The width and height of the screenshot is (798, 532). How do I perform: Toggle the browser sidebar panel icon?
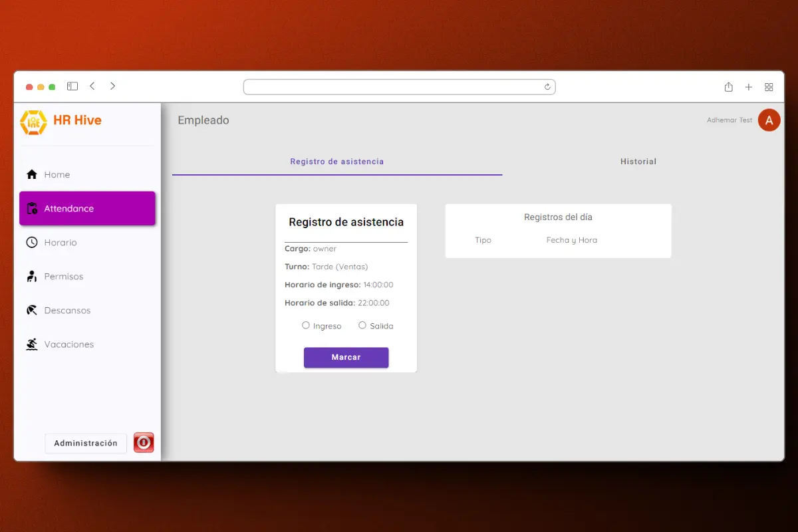pos(72,86)
